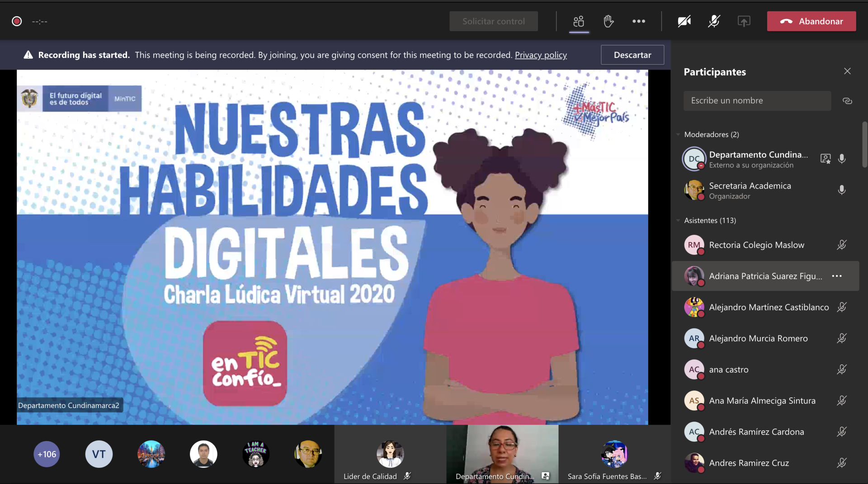Click the RM avatar in participants

coord(694,245)
